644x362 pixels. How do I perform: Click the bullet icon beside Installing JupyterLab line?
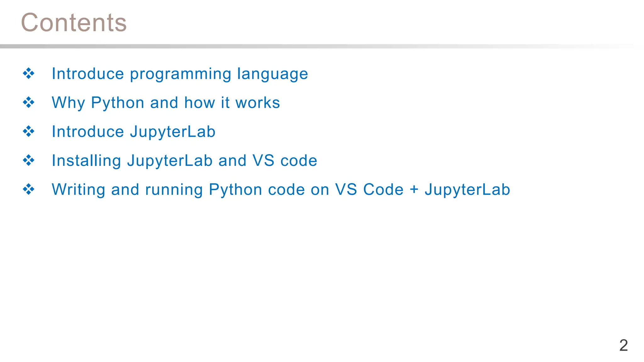pyautogui.click(x=29, y=160)
